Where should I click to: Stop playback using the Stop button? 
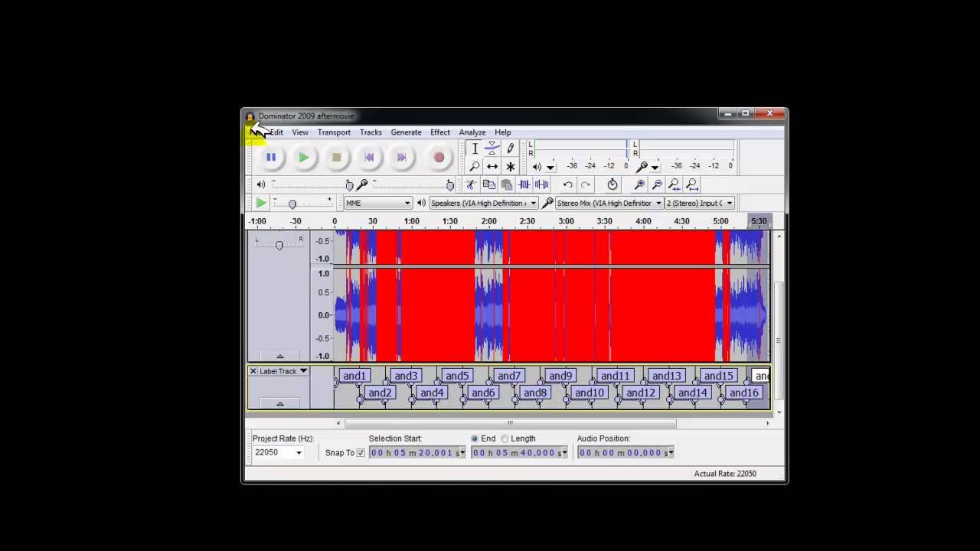click(336, 157)
